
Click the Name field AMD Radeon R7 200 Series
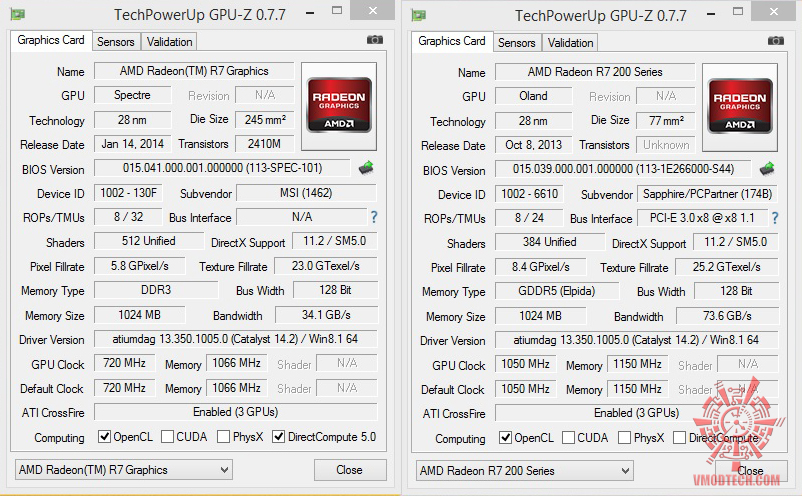click(x=595, y=72)
